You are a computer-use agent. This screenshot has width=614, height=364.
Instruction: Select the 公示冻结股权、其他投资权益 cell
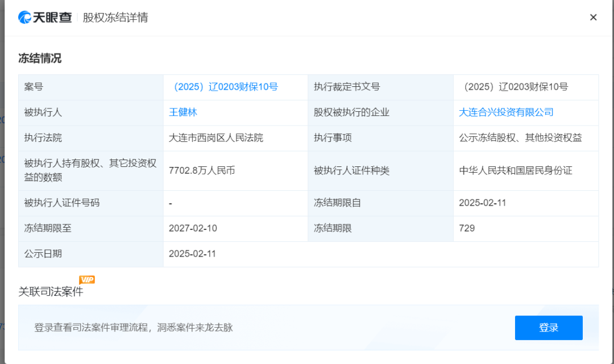point(520,138)
